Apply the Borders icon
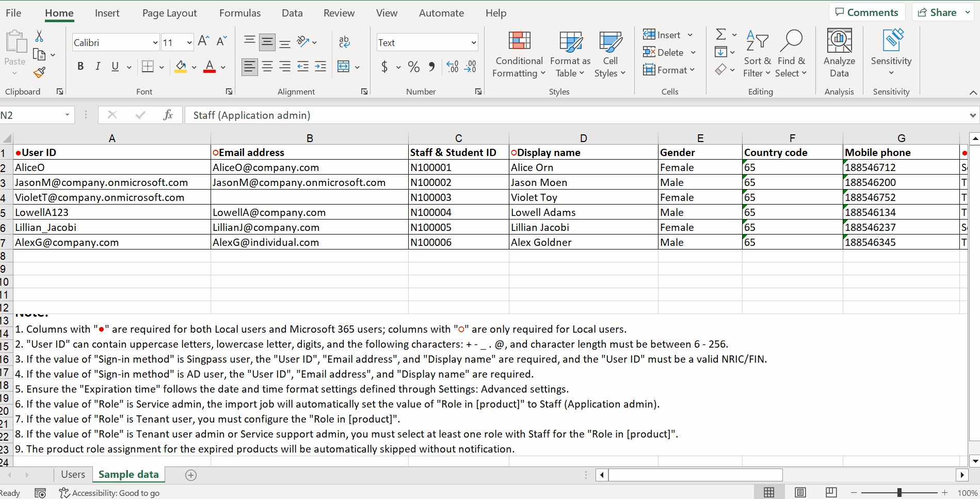Screen dimensions: 980x499 148,67
